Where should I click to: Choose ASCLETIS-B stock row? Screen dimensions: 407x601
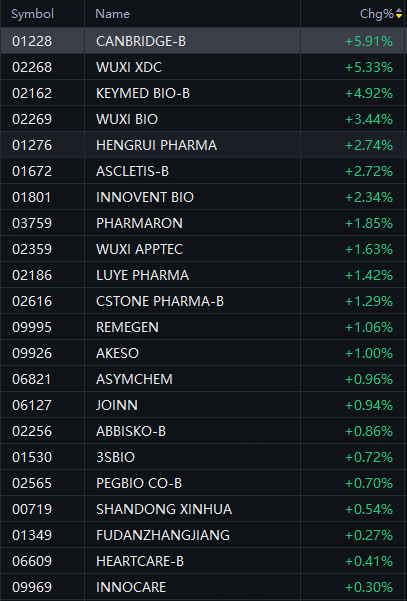click(204, 171)
